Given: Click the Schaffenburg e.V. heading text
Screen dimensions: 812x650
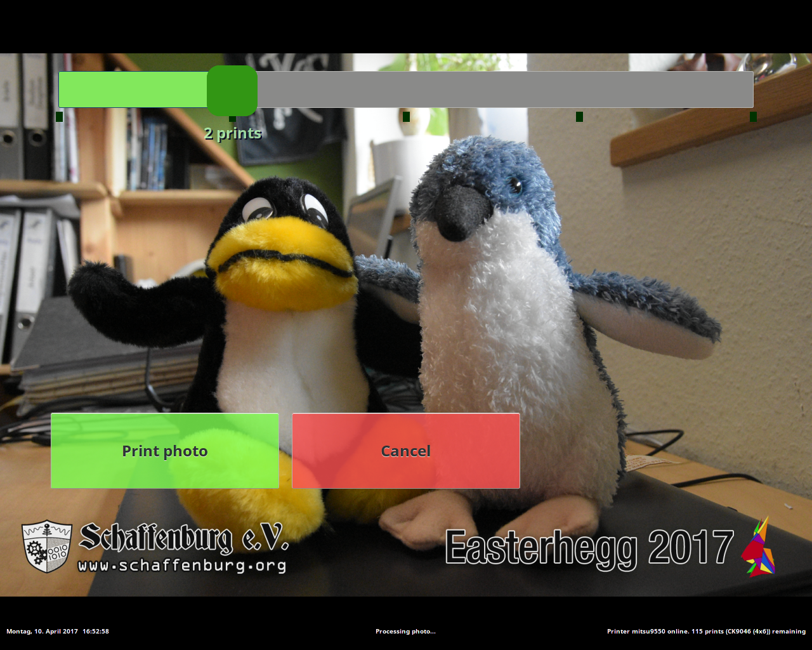Looking at the screenshot, I should point(184,538).
